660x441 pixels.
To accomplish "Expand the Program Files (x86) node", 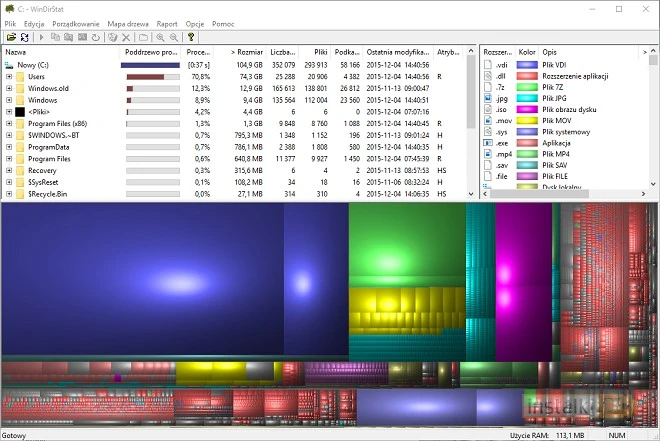I will [x=9, y=123].
